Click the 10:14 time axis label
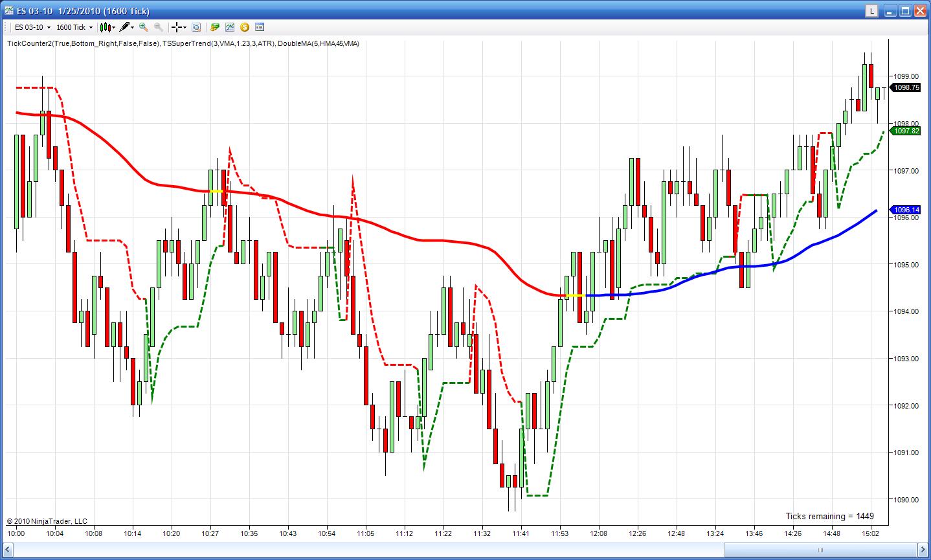Image resolution: width=931 pixels, height=560 pixels. pos(133,534)
